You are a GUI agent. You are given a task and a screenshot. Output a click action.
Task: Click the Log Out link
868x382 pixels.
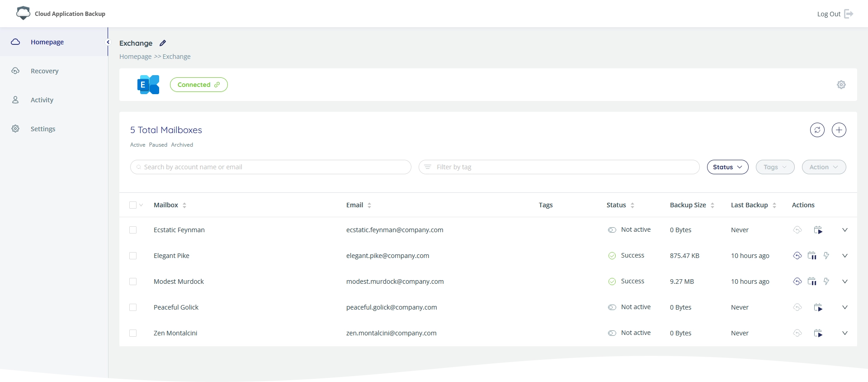pyautogui.click(x=829, y=14)
